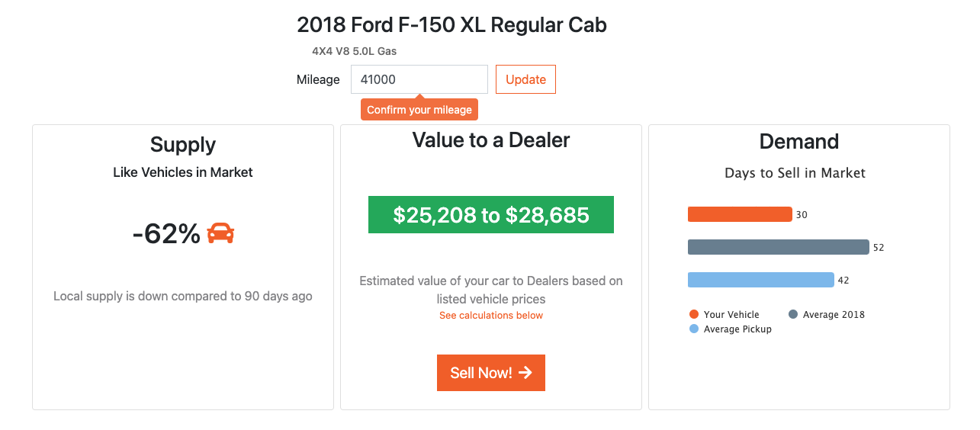
Task: Click the Average 2018 gray legend dot
Action: click(793, 314)
